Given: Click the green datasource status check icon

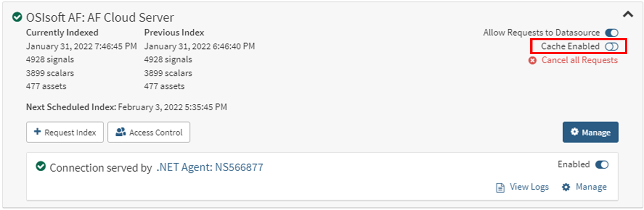Looking at the screenshot, I should click(17, 18).
